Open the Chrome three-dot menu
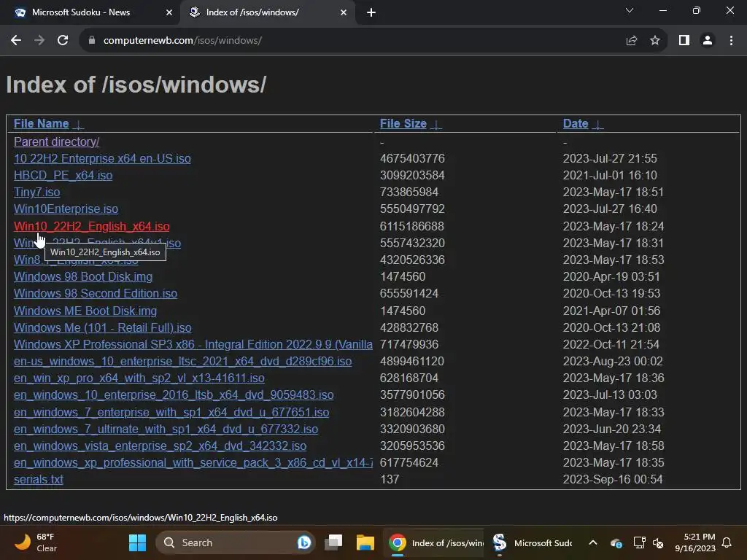This screenshot has height=560, width=747. pyautogui.click(x=731, y=41)
